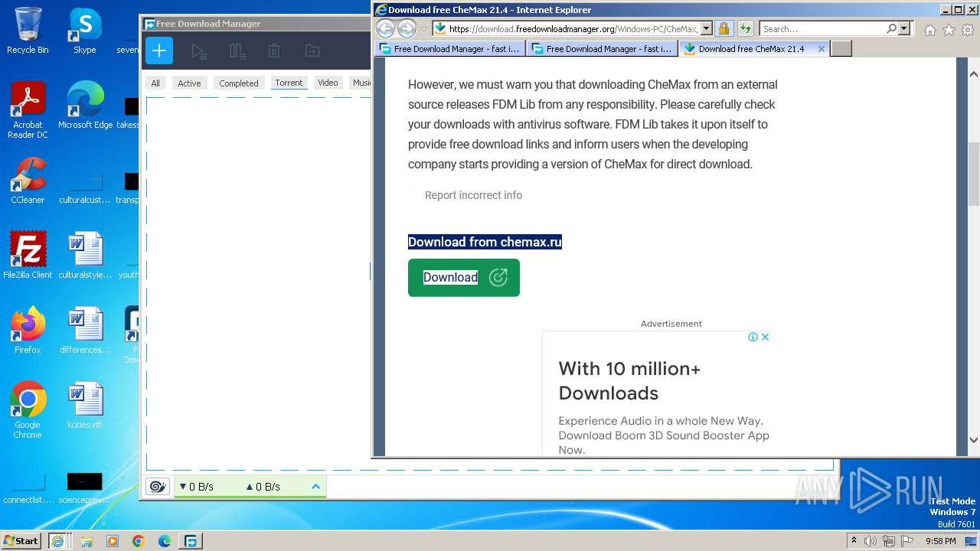Click the Internet Explorer back button
980x551 pixels.
pos(385,29)
